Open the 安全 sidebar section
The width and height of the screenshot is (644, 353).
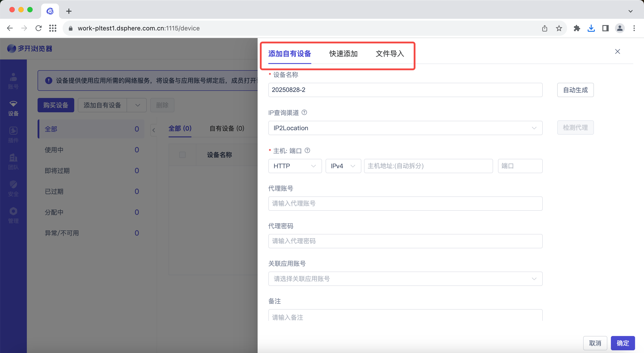click(x=13, y=189)
